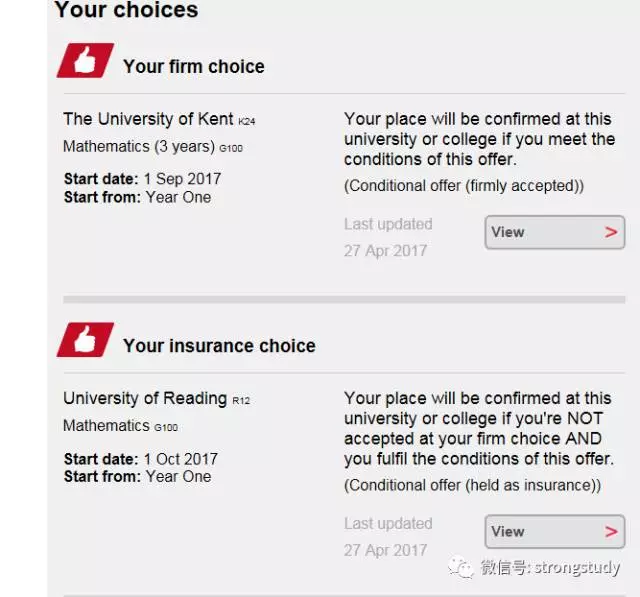Click Start date 1 Oct 2017 text
The height and width of the screenshot is (597, 640).
(141, 459)
